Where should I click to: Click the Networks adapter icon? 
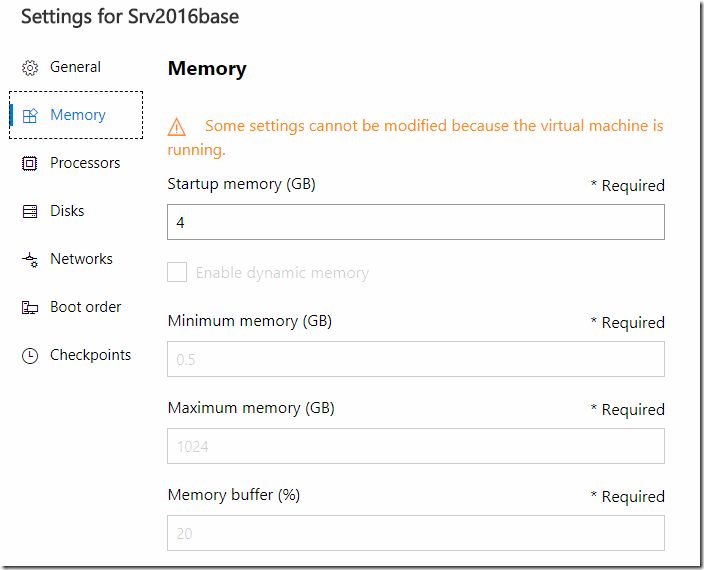tap(30, 260)
